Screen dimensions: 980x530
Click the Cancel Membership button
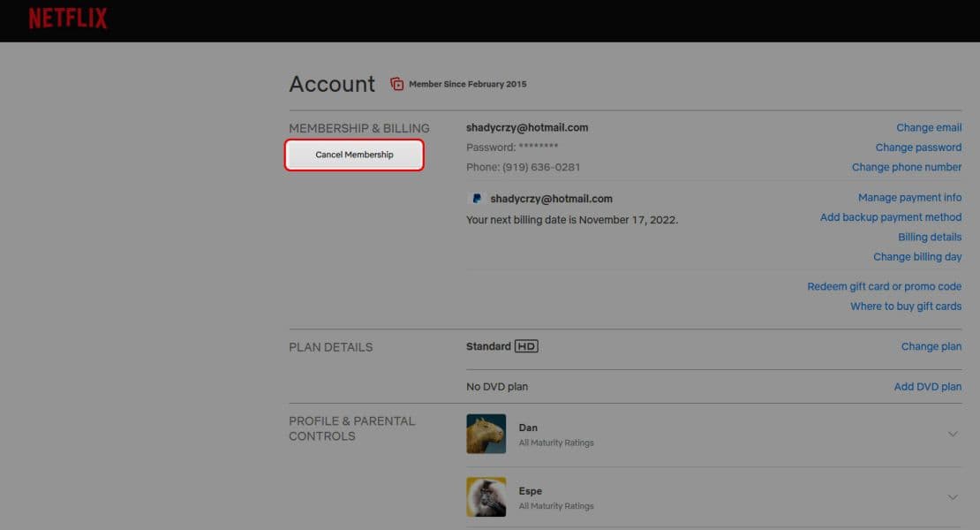pyautogui.click(x=354, y=154)
